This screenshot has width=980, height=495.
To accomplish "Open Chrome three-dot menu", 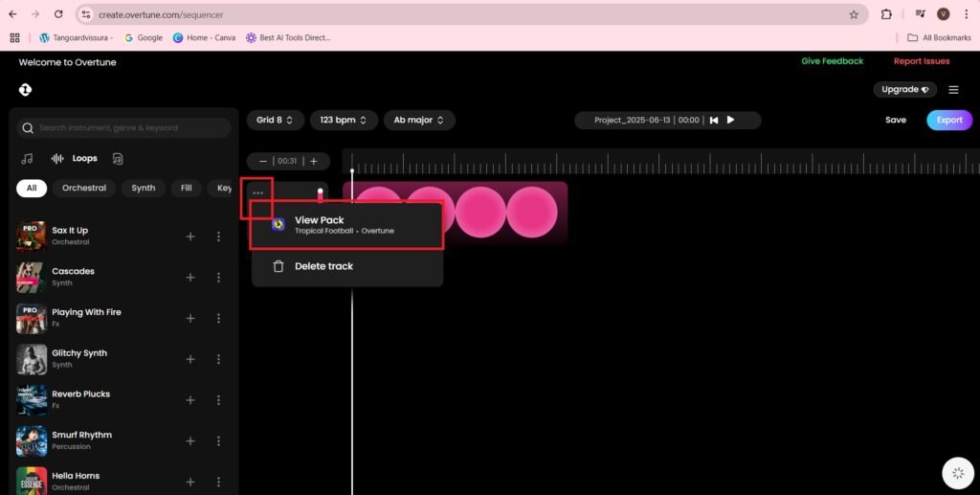I will coord(967,14).
